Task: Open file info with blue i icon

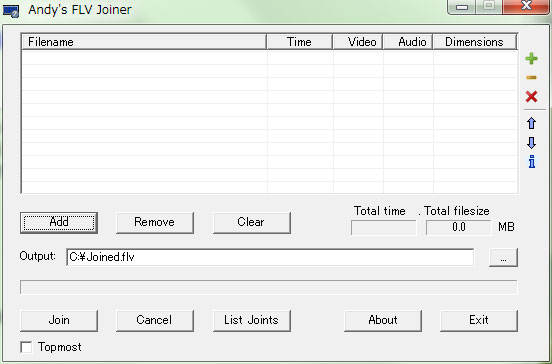Action: coord(532,162)
